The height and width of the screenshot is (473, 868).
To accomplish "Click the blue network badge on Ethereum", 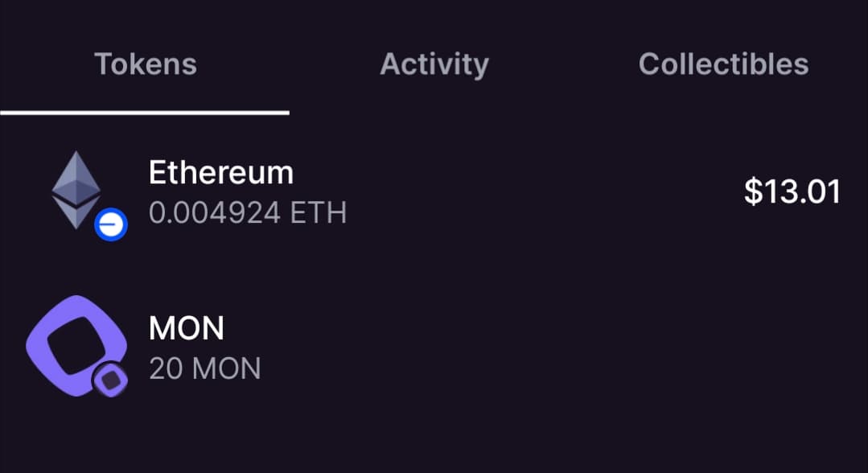I will [x=110, y=224].
